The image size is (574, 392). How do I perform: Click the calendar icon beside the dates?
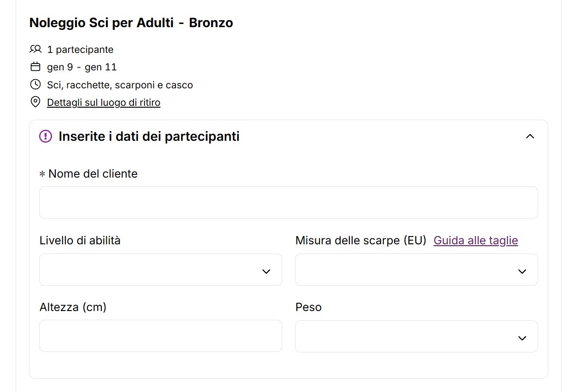click(x=35, y=67)
